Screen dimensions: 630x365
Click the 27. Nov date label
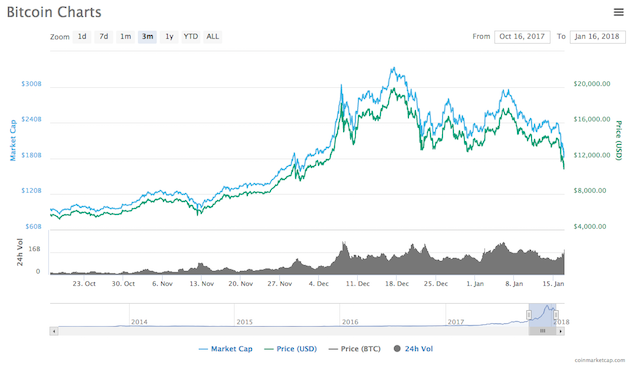(x=280, y=284)
